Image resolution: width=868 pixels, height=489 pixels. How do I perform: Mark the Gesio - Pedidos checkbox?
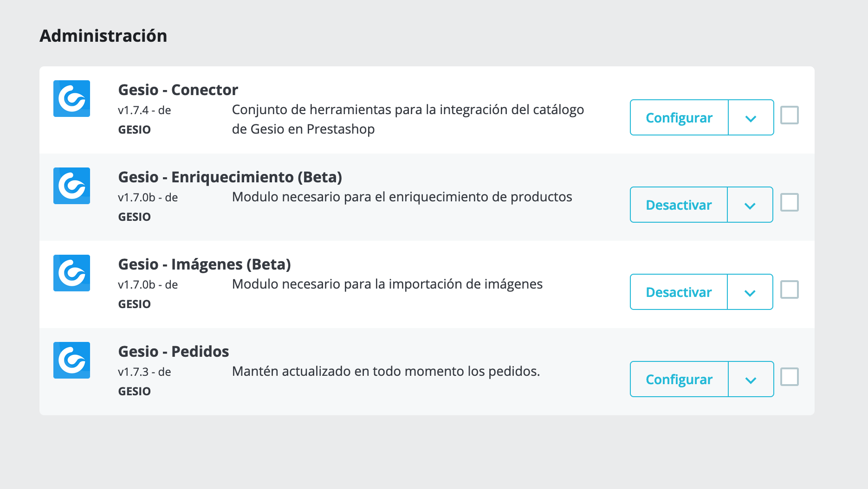(789, 377)
